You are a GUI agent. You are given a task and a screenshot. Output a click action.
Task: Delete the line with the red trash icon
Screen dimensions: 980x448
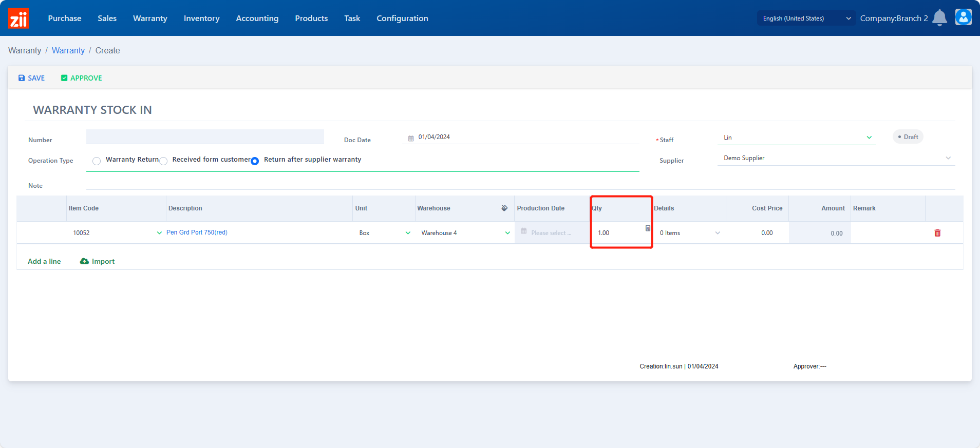(937, 233)
